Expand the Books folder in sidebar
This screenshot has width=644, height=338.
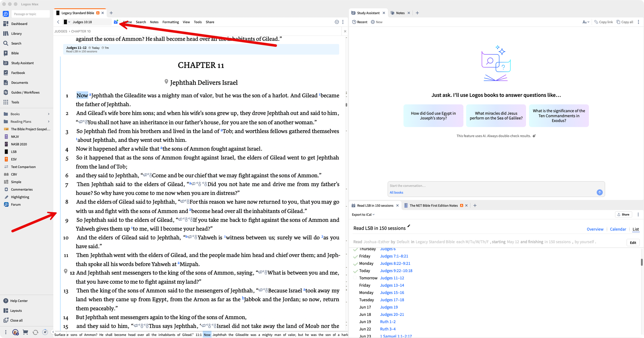[x=49, y=114]
